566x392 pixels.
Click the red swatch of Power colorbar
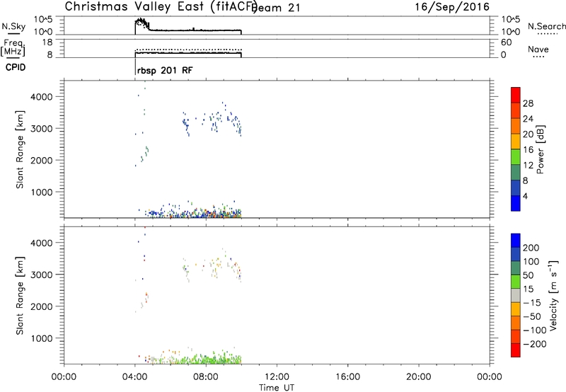pos(516,95)
